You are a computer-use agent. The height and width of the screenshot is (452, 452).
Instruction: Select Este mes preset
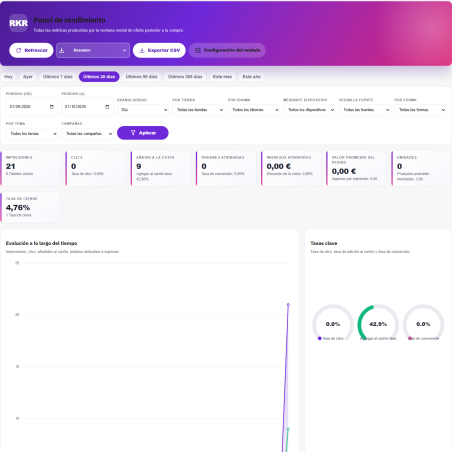222,77
